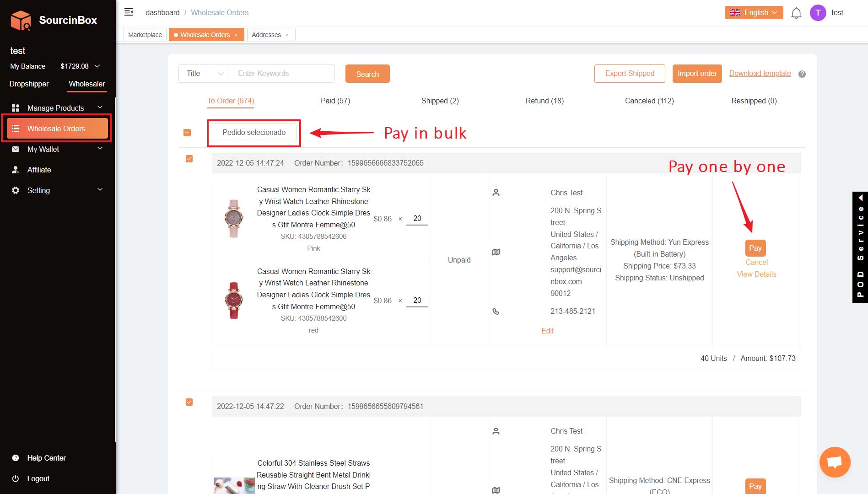Uncheck order 1599656655609794561 checkbox

[x=189, y=402]
